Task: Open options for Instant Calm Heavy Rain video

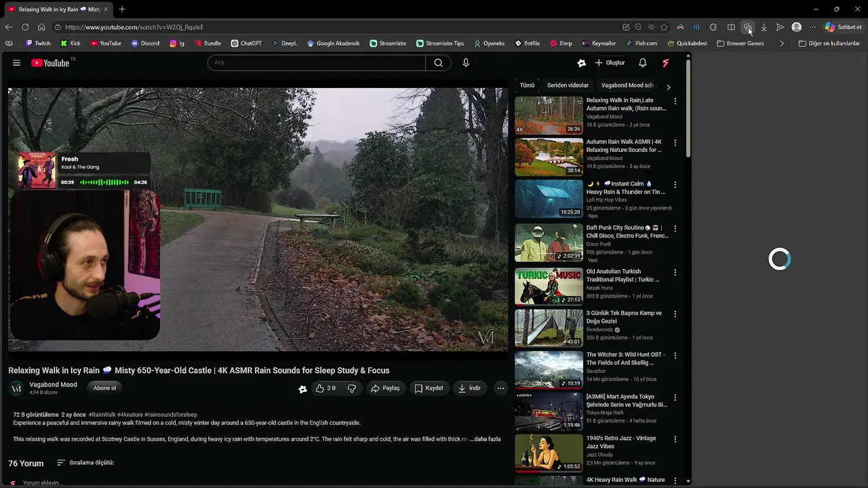Action: tap(675, 184)
